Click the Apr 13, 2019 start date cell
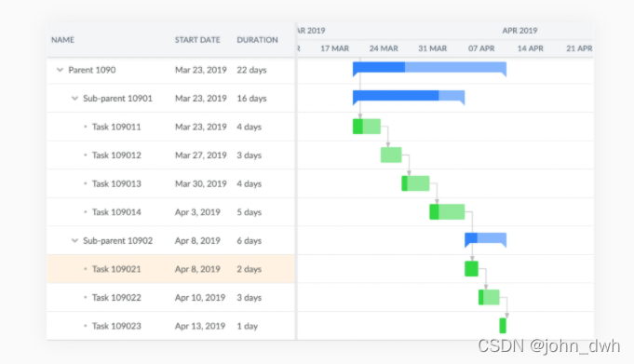634x364 pixels. point(200,326)
